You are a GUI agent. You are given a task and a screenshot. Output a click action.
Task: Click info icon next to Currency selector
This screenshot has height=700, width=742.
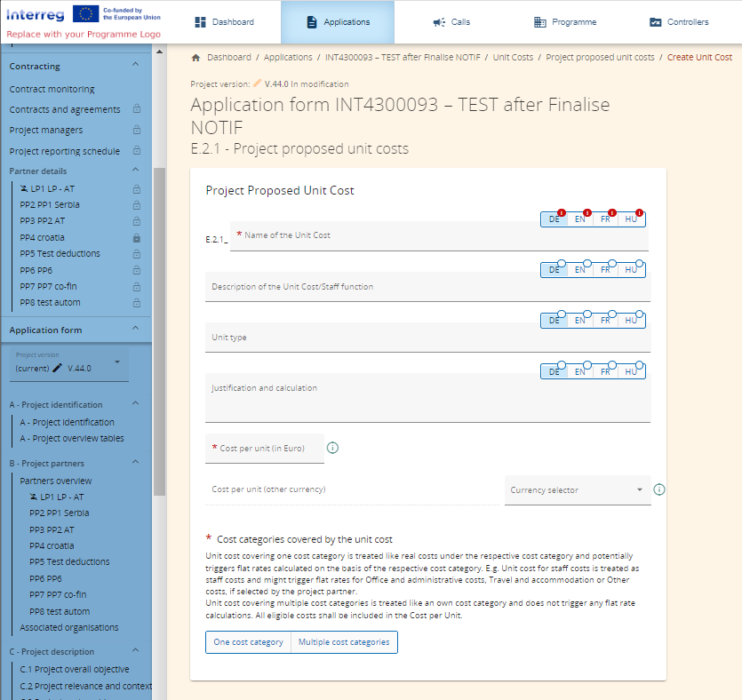(659, 489)
